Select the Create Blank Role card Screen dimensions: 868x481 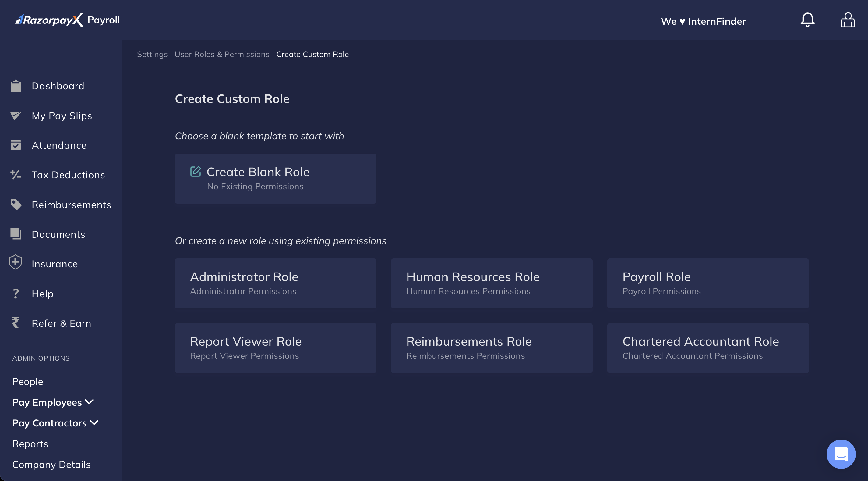(275, 178)
